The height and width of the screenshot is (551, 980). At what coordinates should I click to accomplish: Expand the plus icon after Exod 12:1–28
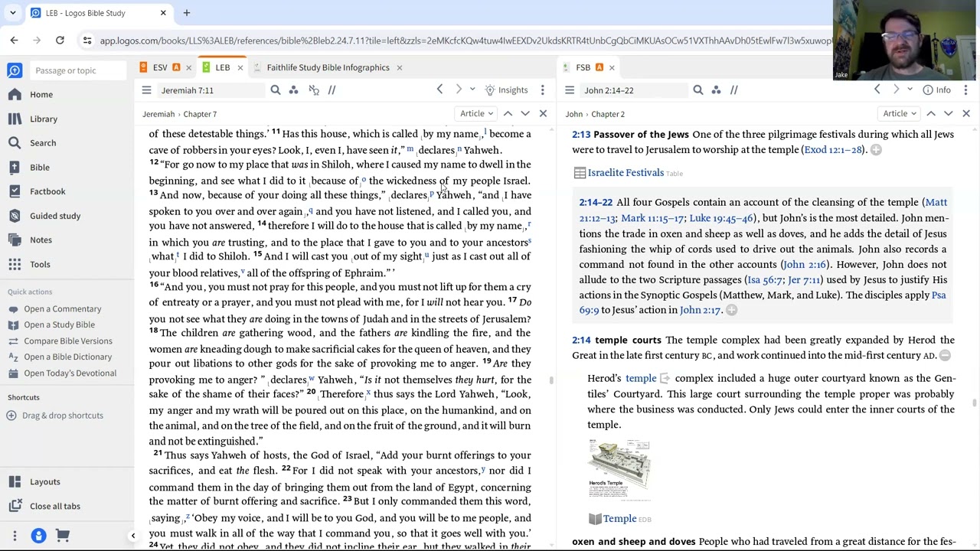(876, 150)
